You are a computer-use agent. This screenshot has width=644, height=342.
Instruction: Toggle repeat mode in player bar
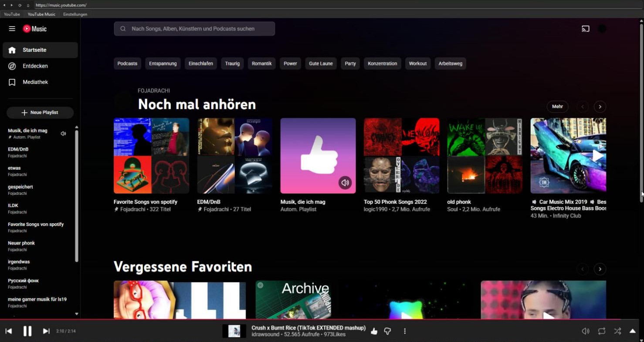pyautogui.click(x=602, y=331)
